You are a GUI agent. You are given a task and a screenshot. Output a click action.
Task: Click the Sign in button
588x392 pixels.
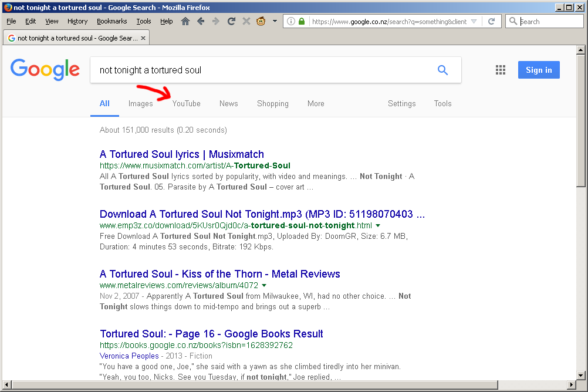(x=538, y=70)
